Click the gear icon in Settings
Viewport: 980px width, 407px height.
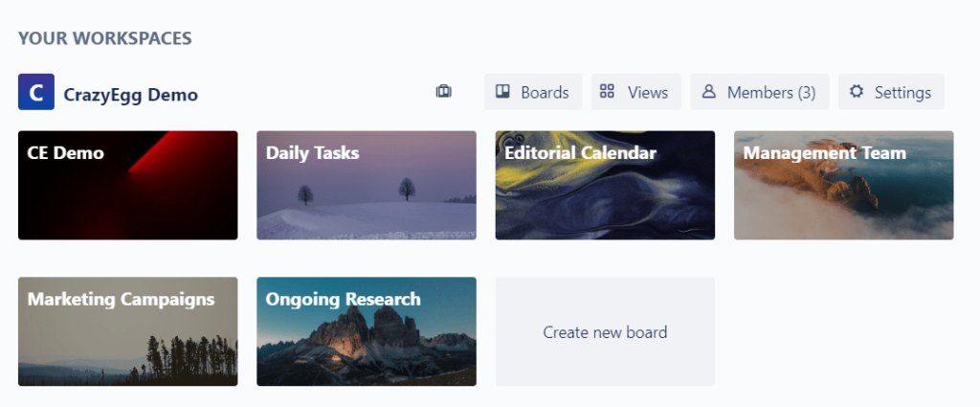pyautogui.click(x=857, y=92)
